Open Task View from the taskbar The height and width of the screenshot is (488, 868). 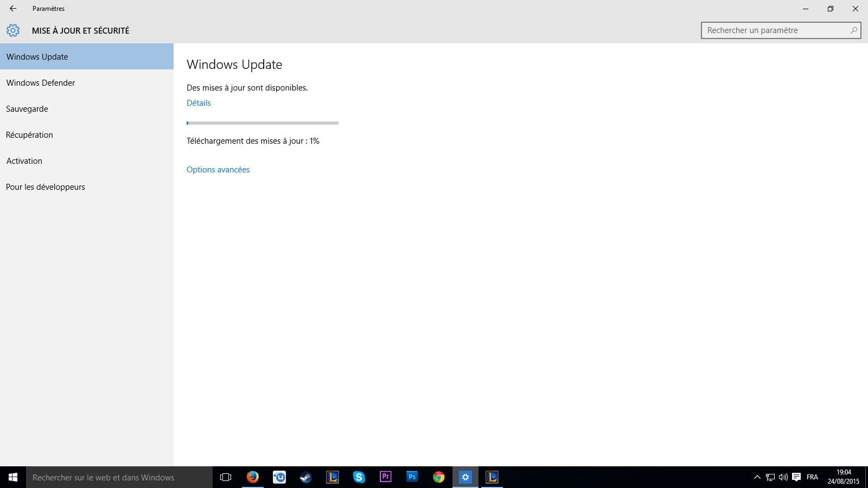coord(226,477)
